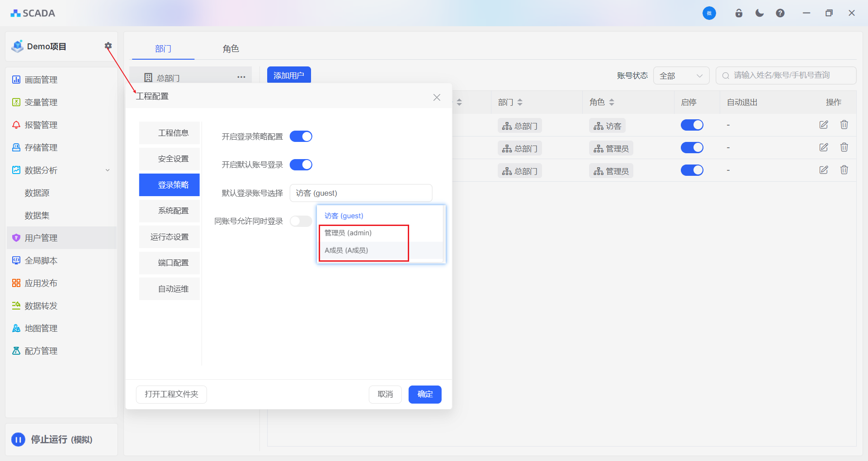This screenshot has height=461, width=868.
Task: Open the 总部门 more options ellipsis
Action: 241,77
